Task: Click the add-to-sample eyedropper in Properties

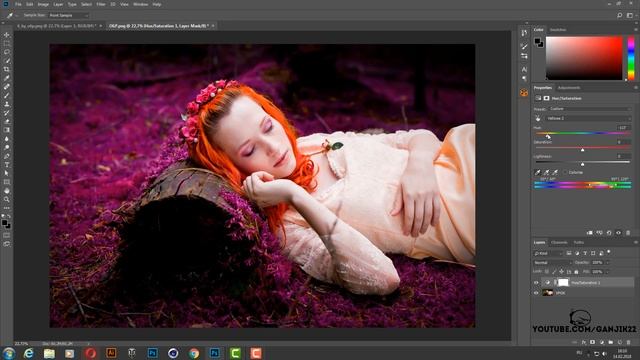Action: click(x=546, y=172)
